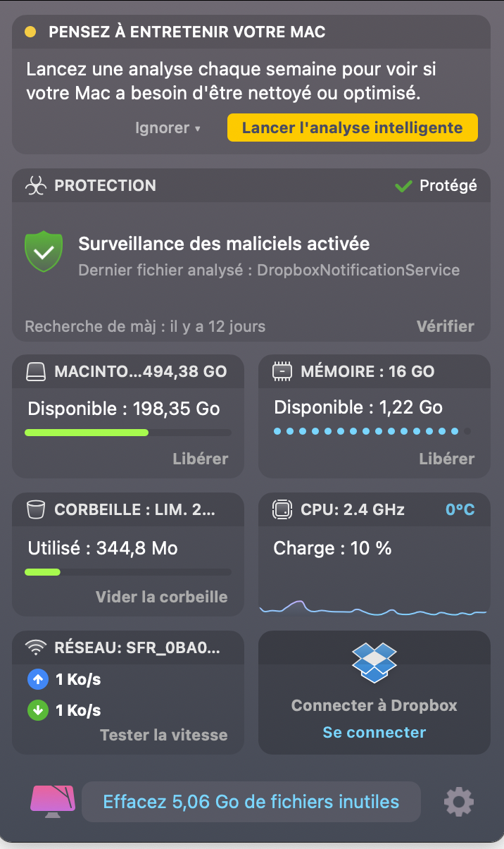Click the disk available space progress bar
Image resolution: width=504 pixels, height=849 pixels.
[x=128, y=432]
